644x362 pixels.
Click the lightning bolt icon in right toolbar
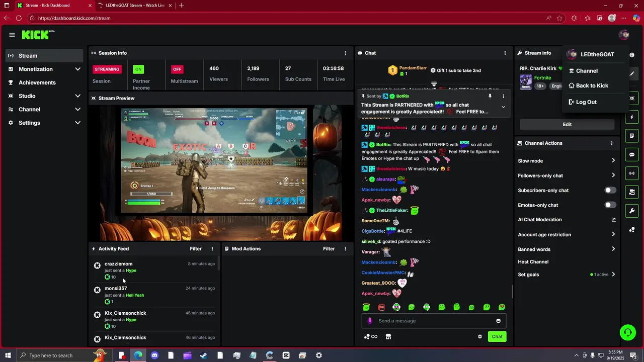pos(632,117)
